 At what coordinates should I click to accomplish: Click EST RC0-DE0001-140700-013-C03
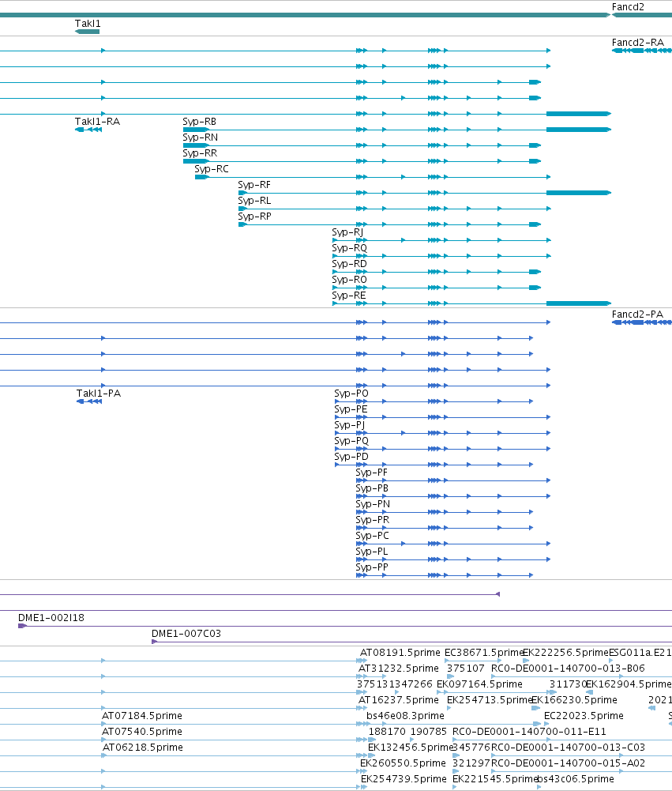(x=568, y=748)
